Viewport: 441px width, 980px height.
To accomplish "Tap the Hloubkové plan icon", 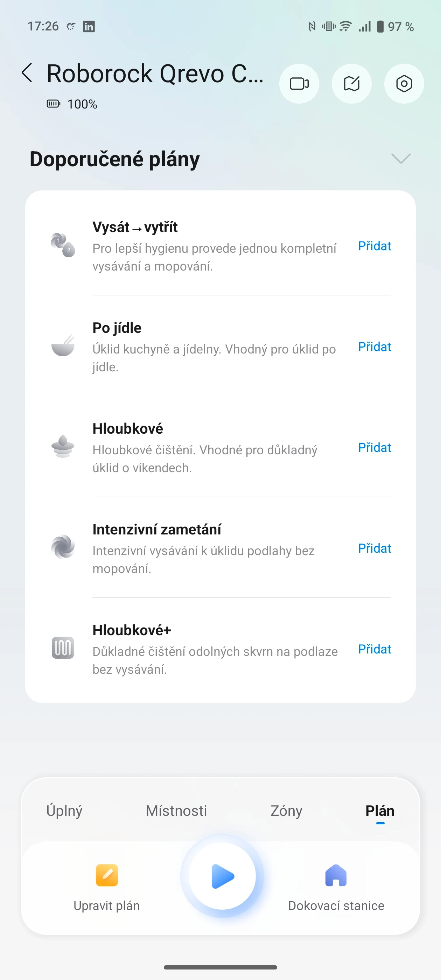I will pyautogui.click(x=63, y=446).
